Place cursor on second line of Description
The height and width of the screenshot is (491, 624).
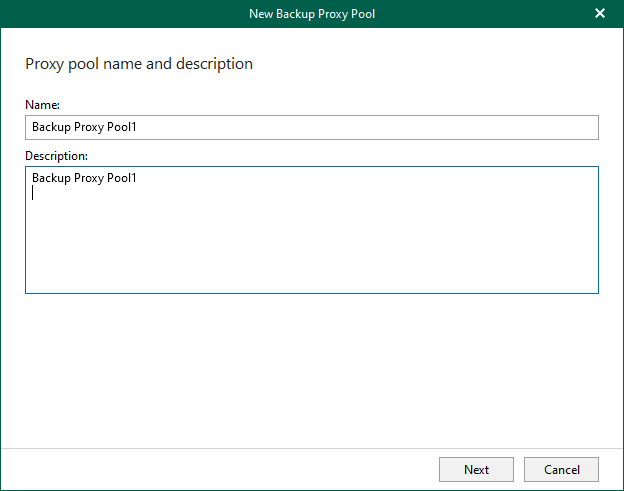100,194
